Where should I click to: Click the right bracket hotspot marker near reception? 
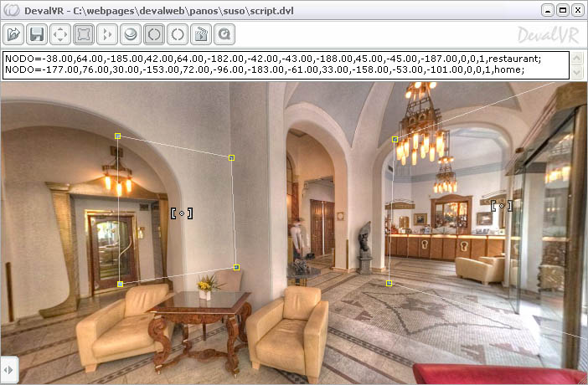tap(502, 205)
